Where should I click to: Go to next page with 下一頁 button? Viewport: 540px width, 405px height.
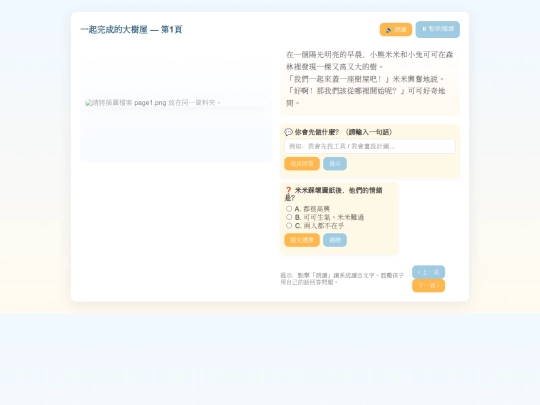pyautogui.click(x=428, y=285)
